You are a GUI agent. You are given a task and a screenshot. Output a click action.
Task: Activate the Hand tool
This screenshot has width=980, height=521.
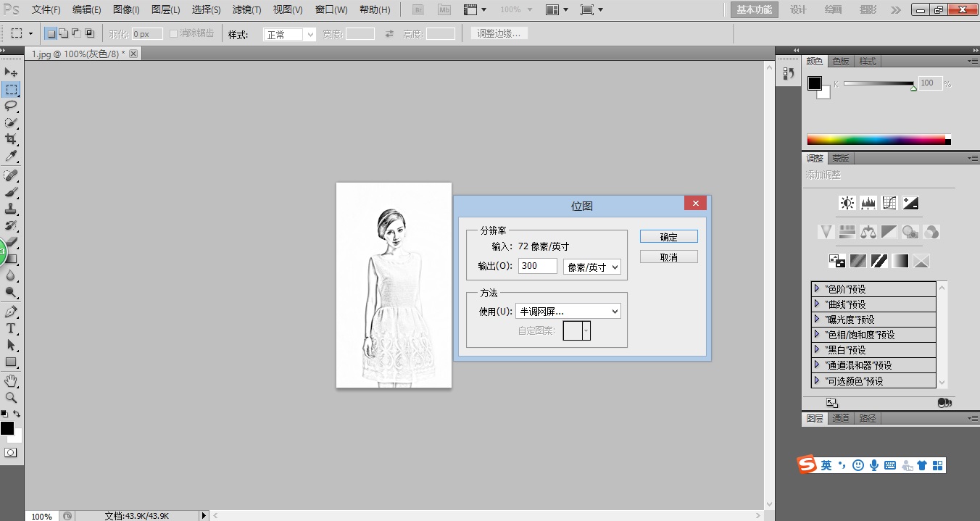[11, 381]
